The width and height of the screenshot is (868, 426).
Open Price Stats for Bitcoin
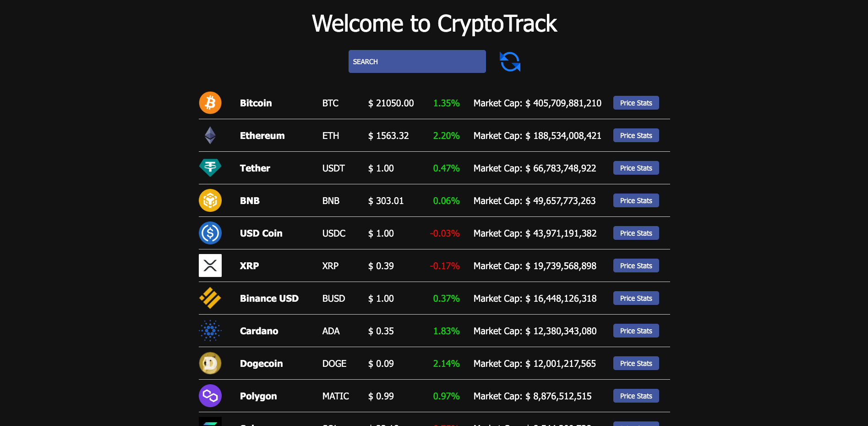coord(636,103)
